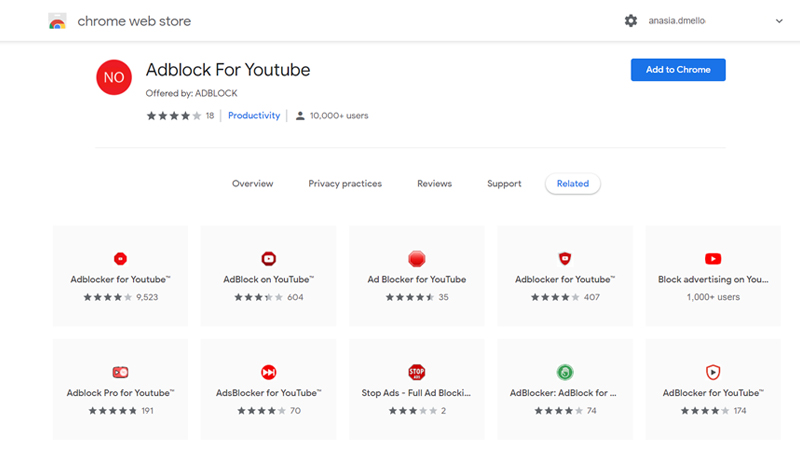Open the Productivity category link
The width and height of the screenshot is (800, 450).
click(x=254, y=116)
